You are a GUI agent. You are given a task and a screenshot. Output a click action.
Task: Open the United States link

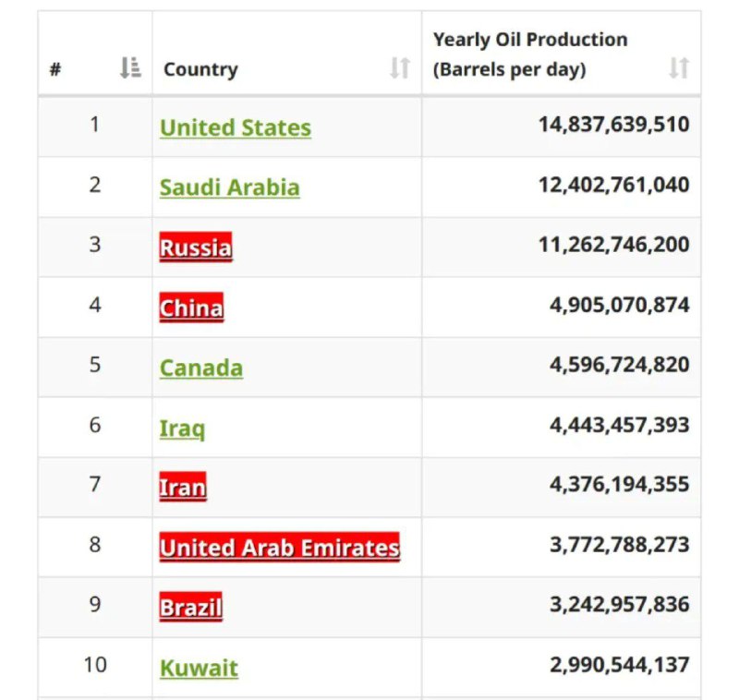pyautogui.click(x=236, y=127)
